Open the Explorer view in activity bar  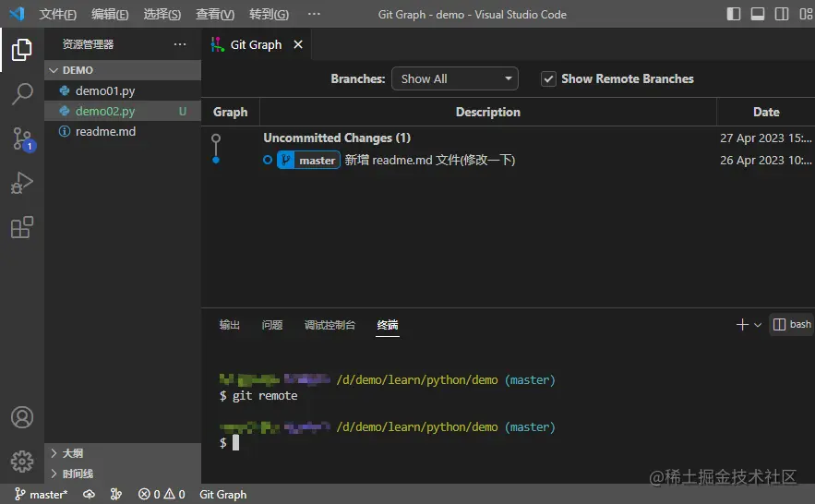(x=22, y=50)
